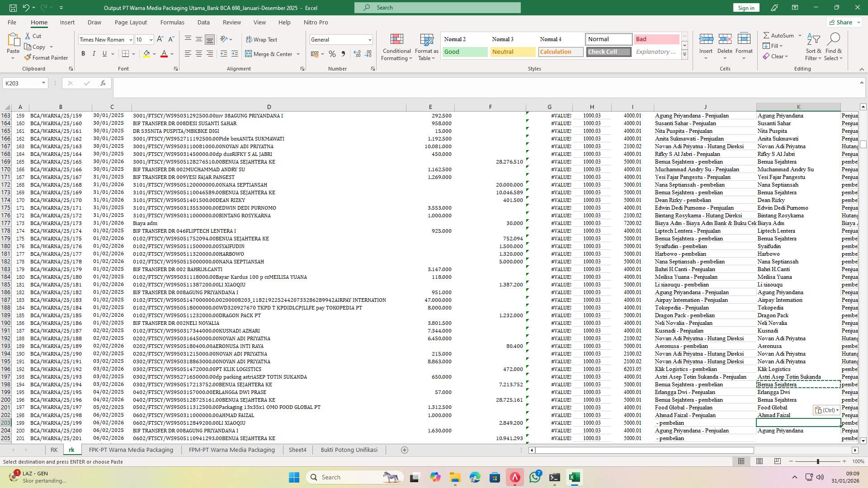Open the Number Format dropdown showing General
The width and height of the screenshot is (868, 488).
click(x=341, y=39)
